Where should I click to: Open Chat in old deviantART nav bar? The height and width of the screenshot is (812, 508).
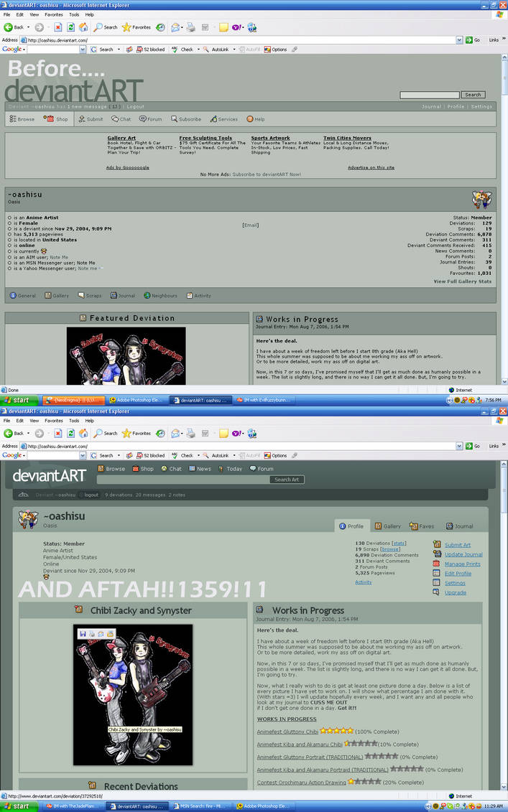[121, 119]
